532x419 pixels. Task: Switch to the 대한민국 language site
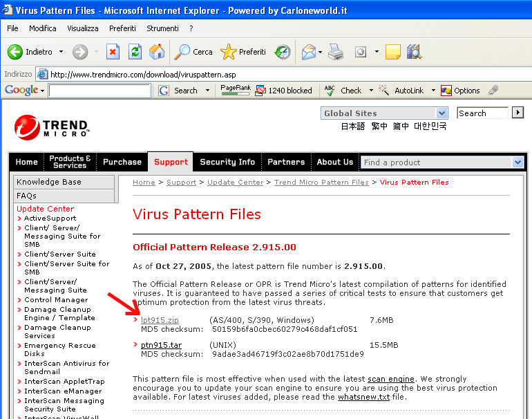[x=430, y=127]
